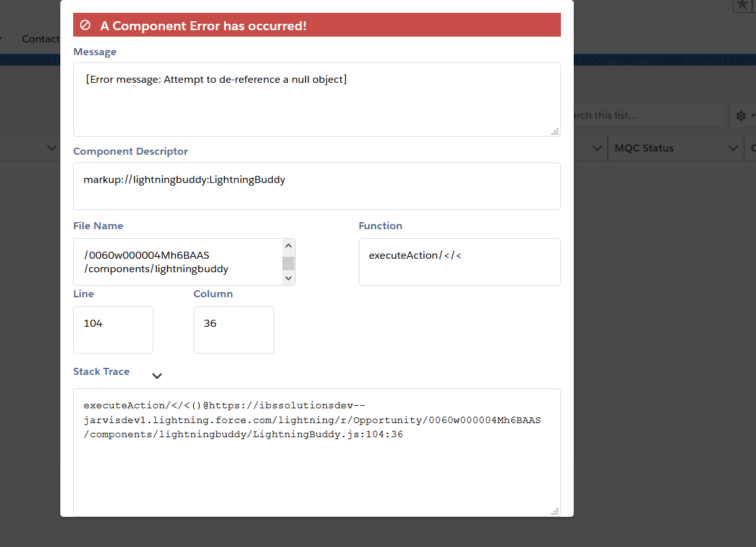756x547 pixels.
Task: Click inside the error Message text area
Action: pos(317,100)
